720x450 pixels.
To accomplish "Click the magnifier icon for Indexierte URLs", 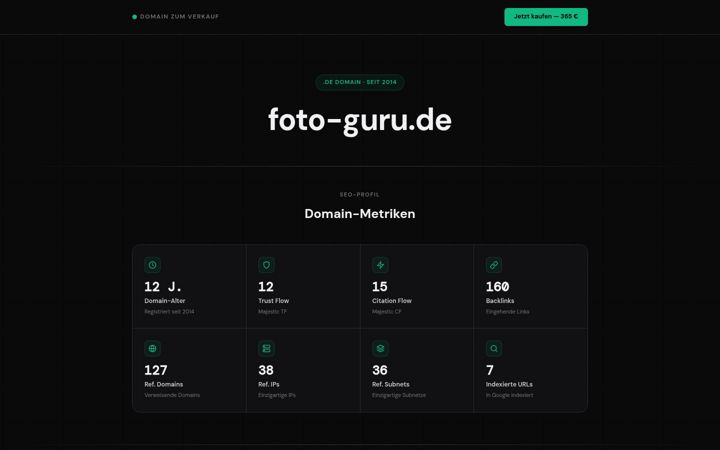I will tap(494, 349).
